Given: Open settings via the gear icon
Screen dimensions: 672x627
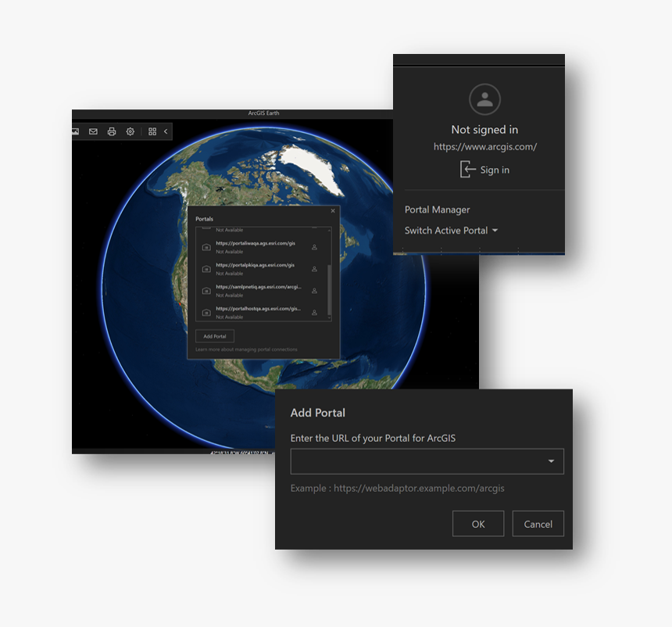Looking at the screenshot, I should point(130,131).
